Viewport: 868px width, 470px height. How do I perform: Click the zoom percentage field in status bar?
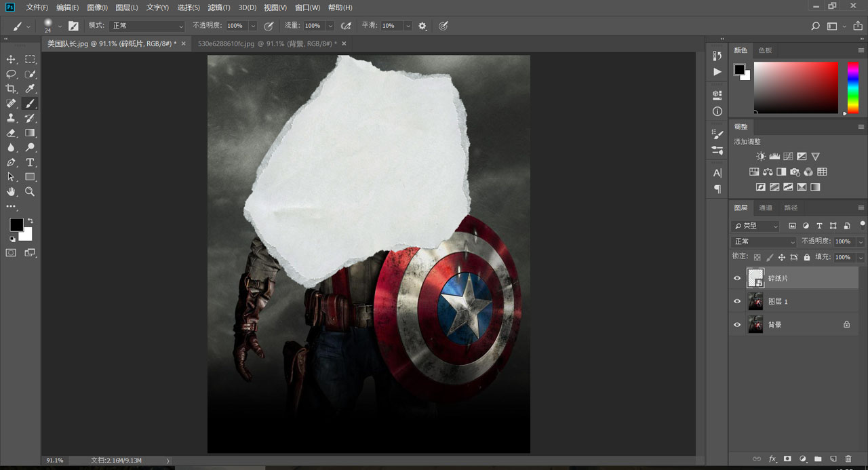click(55, 461)
